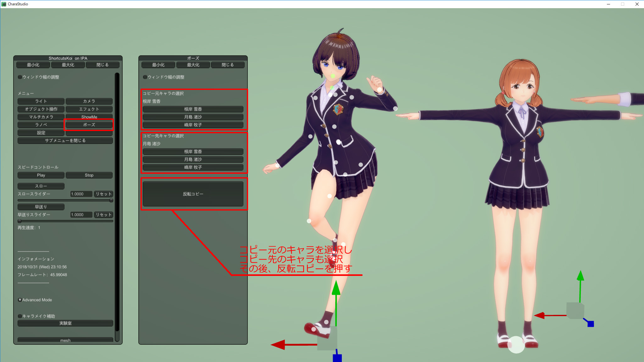
Task: Click the green bone node on the dark-haired character's face
Action: coord(333,76)
